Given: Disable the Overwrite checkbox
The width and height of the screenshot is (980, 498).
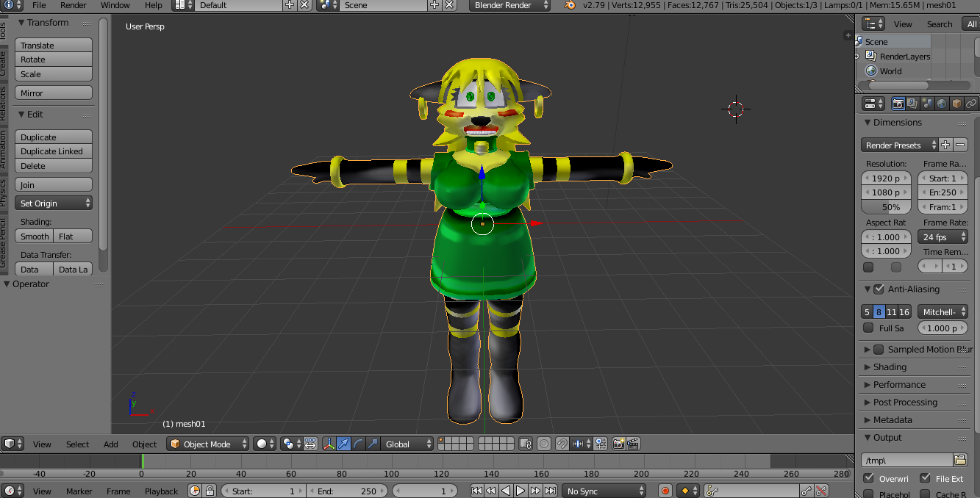Looking at the screenshot, I should point(868,478).
